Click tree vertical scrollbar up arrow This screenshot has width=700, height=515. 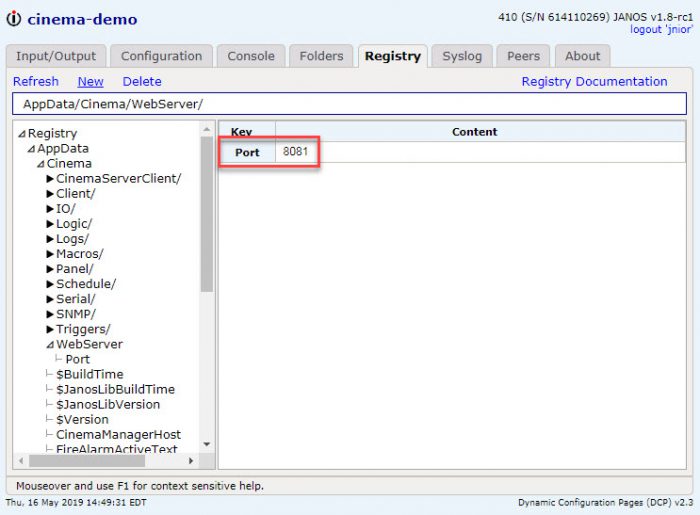(206, 129)
